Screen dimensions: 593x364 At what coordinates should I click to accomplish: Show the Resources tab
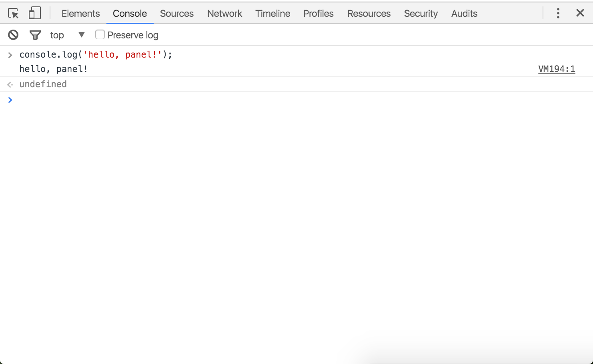369,13
